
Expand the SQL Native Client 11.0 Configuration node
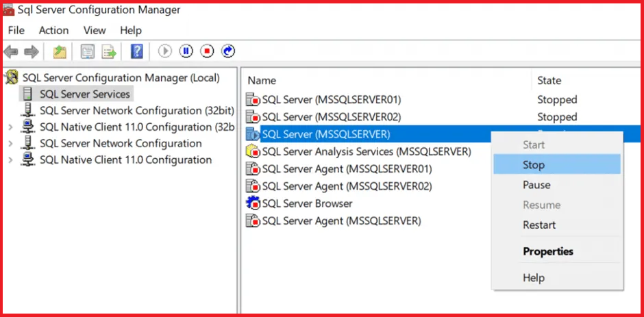11,160
